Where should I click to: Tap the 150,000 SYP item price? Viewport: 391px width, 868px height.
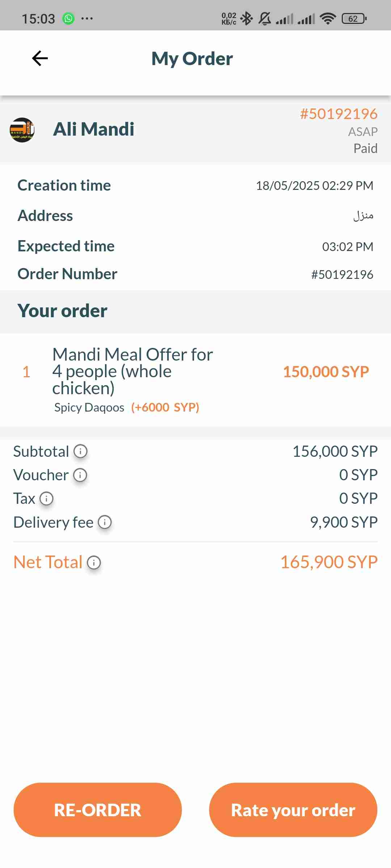(x=326, y=372)
